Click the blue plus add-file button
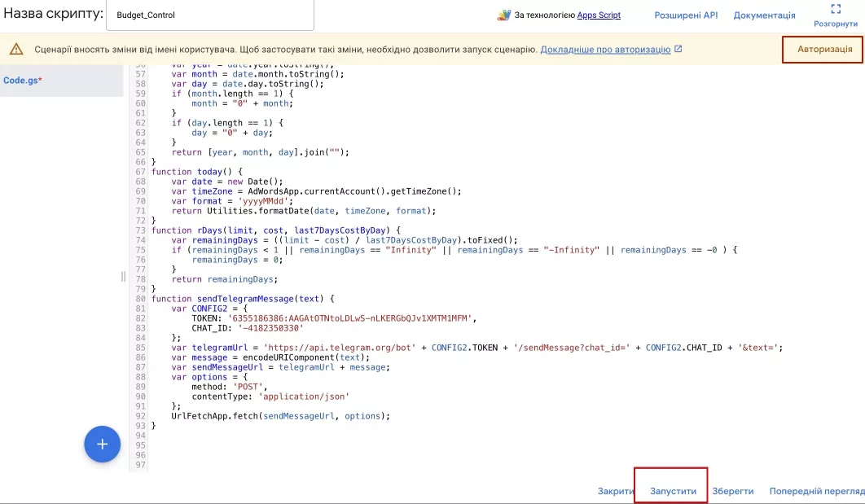This screenshot has height=504, width=865. tap(102, 444)
